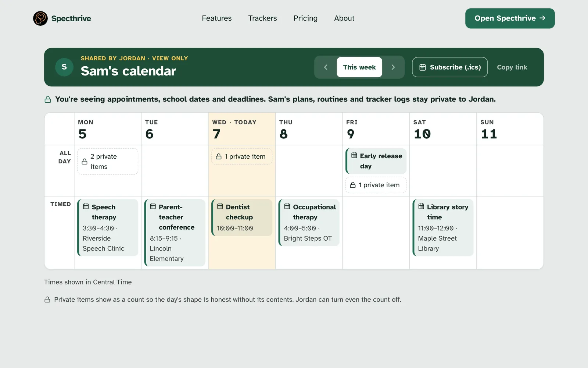This screenshot has height=368, width=588.
Task: Click the Monday 5 column header
Action: pyautogui.click(x=108, y=129)
